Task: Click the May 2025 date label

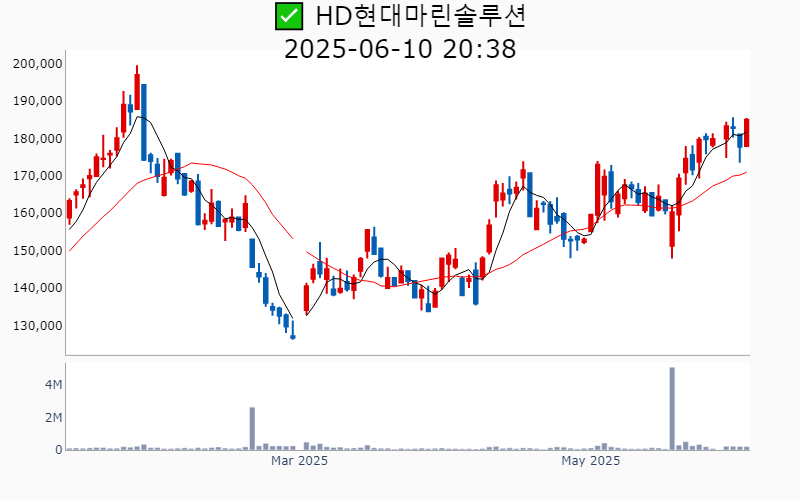Action: point(590,461)
